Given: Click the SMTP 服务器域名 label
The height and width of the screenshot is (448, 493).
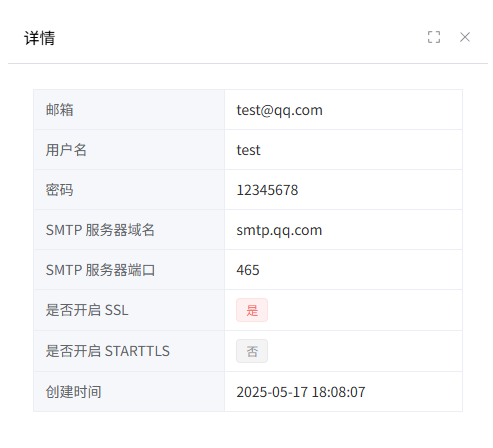Looking at the screenshot, I should pyautogui.click(x=100, y=230).
